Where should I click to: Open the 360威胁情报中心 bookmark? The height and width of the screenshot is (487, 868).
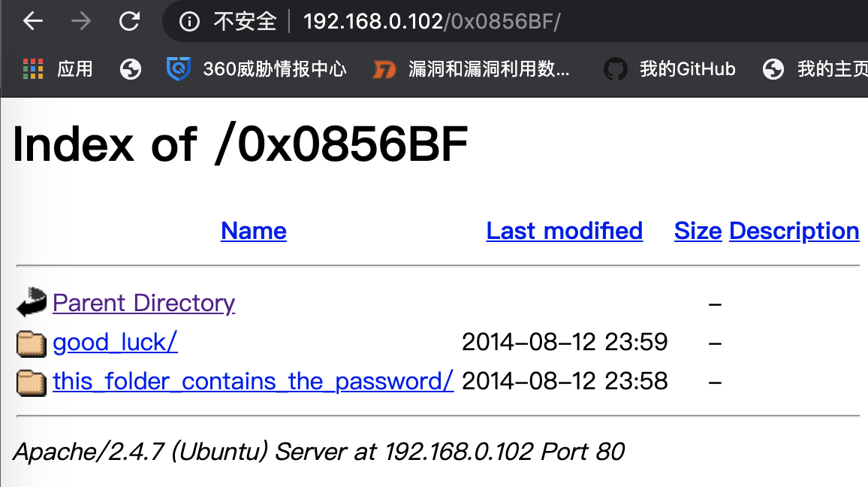[257, 69]
